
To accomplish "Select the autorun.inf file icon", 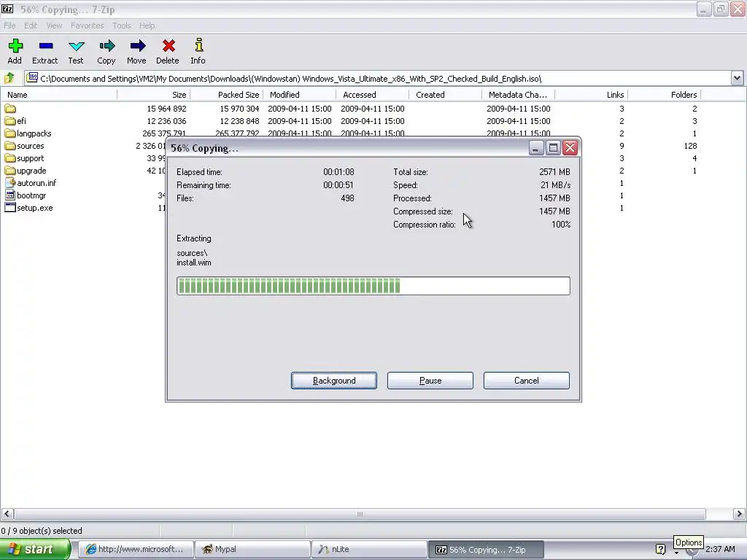I will (x=10, y=183).
